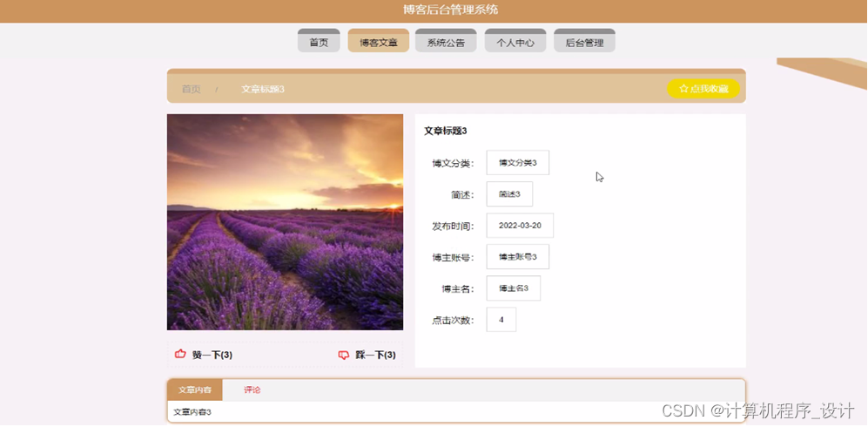
Task: Click the 发布时间: label
Action: click(453, 226)
